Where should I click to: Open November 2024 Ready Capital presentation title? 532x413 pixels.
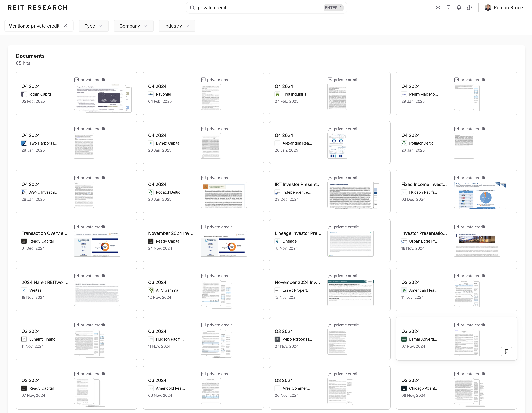click(171, 233)
